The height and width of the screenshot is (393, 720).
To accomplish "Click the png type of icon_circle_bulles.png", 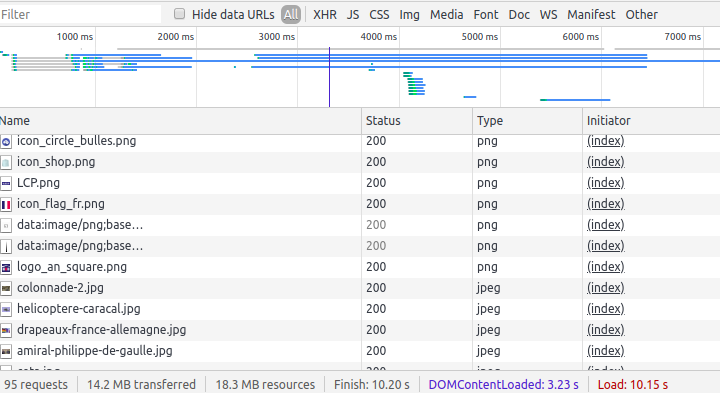I will tap(487, 141).
